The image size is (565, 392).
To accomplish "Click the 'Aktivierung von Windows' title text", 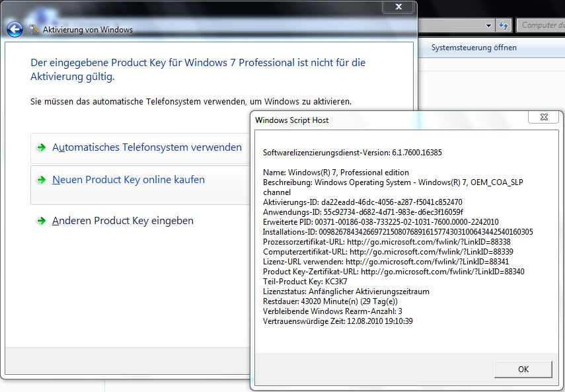I will (x=88, y=30).
